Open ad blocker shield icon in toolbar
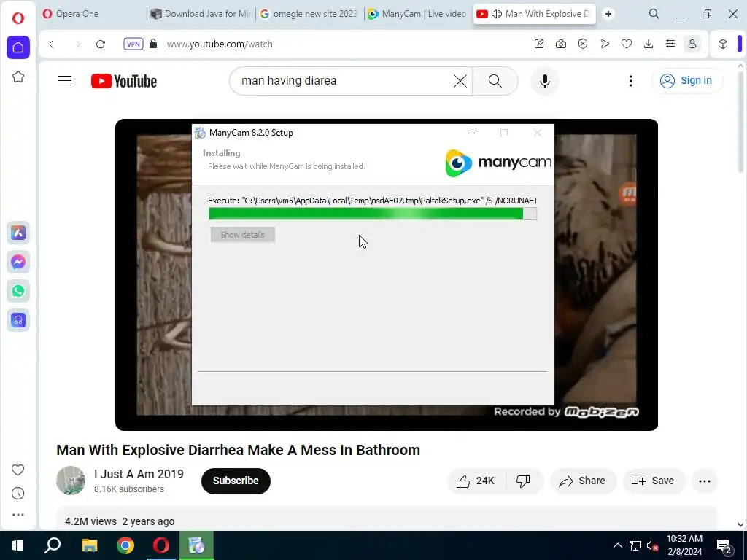The width and height of the screenshot is (747, 560). click(x=583, y=44)
